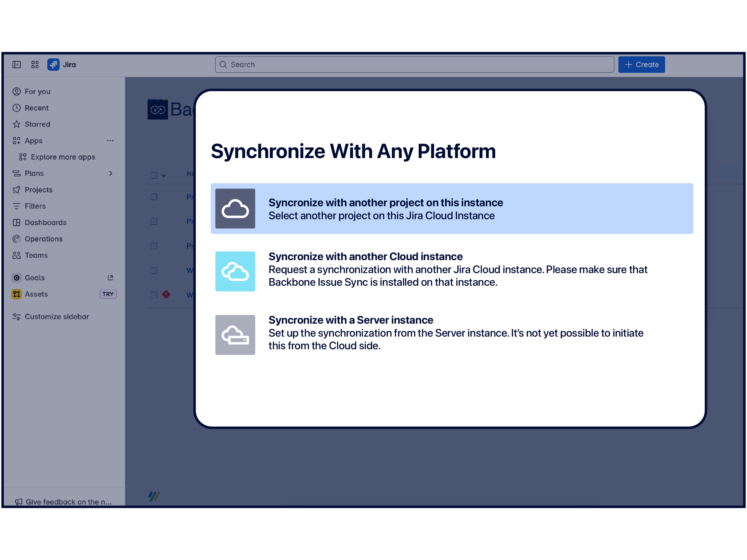Open the select-all dropdown chevron

(x=164, y=176)
